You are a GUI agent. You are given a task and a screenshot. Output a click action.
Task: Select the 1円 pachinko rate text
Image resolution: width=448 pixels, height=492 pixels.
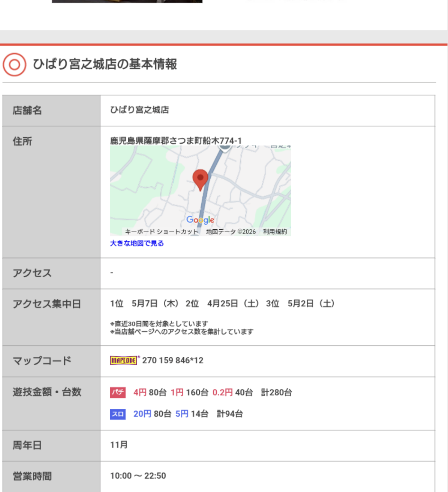pos(177,393)
